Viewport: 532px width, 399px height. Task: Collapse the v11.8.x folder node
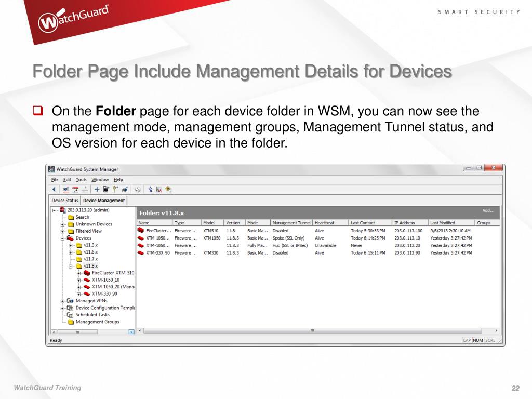[x=71, y=267]
